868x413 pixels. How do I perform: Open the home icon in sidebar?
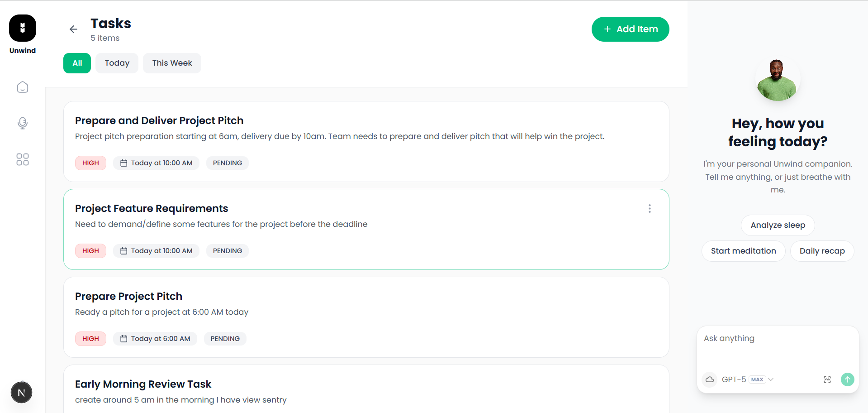tap(23, 87)
